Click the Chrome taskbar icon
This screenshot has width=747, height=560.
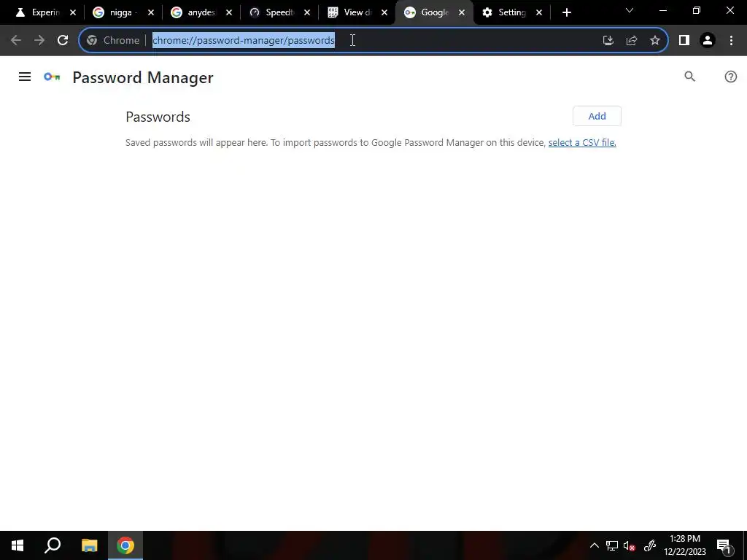coord(125,545)
